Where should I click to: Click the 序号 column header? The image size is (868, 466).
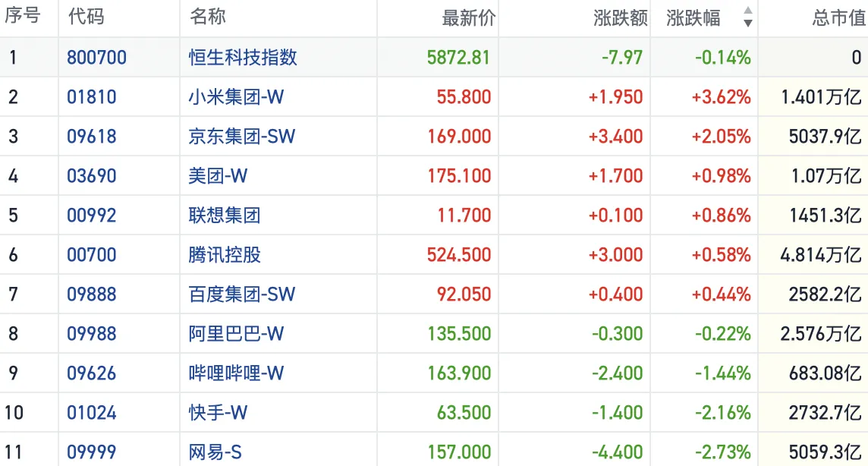(x=22, y=17)
